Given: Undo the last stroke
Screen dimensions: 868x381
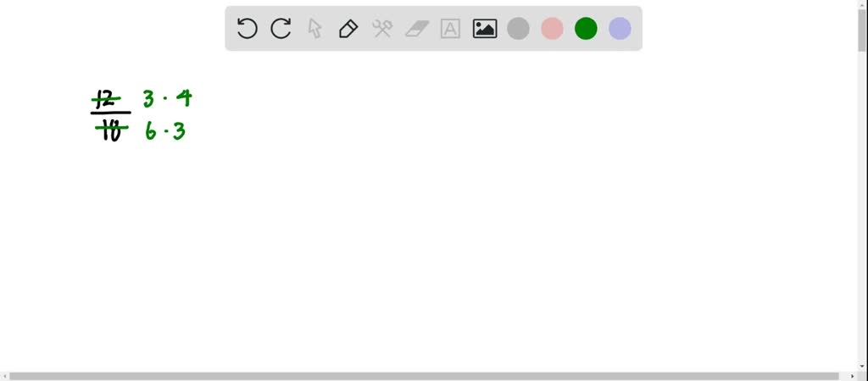Looking at the screenshot, I should coord(247,28).
